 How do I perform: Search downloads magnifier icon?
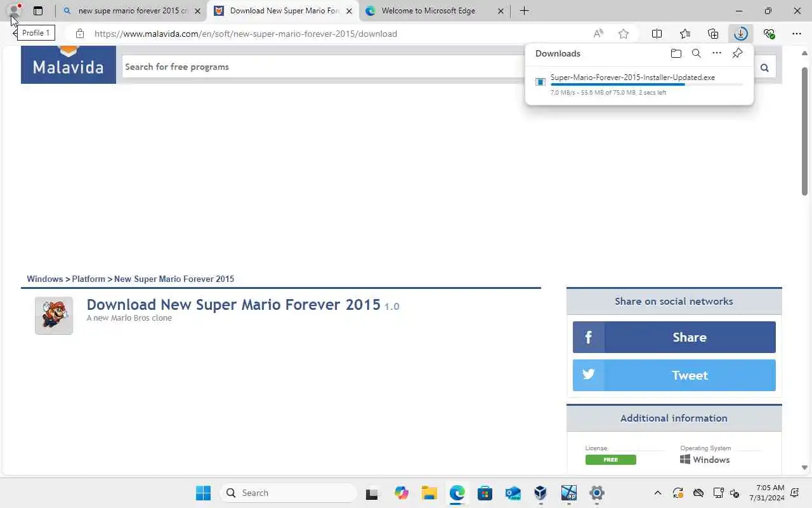[697, 53]
